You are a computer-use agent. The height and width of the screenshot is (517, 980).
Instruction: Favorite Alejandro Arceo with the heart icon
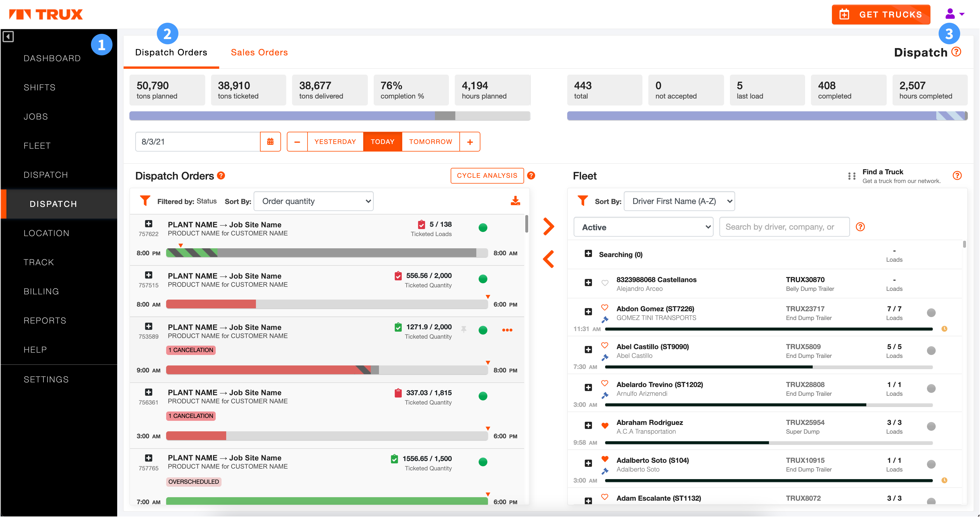point(605,283)
